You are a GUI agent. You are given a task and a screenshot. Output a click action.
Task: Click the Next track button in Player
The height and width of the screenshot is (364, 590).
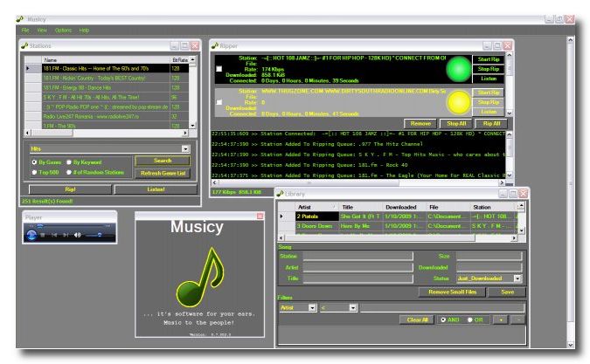(x=66, y=235)
